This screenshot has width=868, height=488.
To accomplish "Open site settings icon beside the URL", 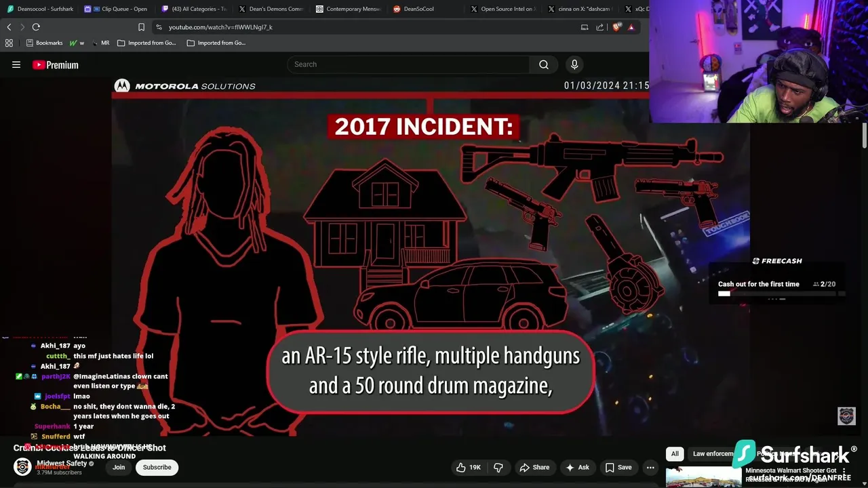I will pyautogui.click(x=159, y=27).
